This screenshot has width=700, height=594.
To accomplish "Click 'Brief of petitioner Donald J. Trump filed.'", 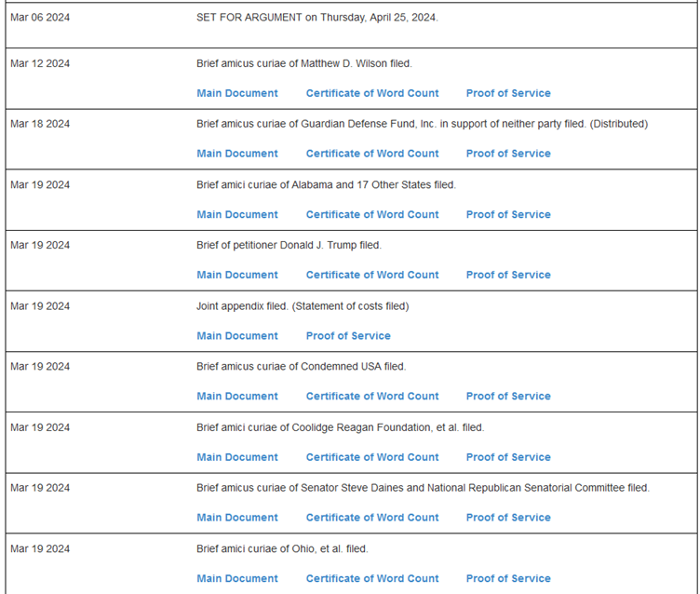I will (289, 245).
